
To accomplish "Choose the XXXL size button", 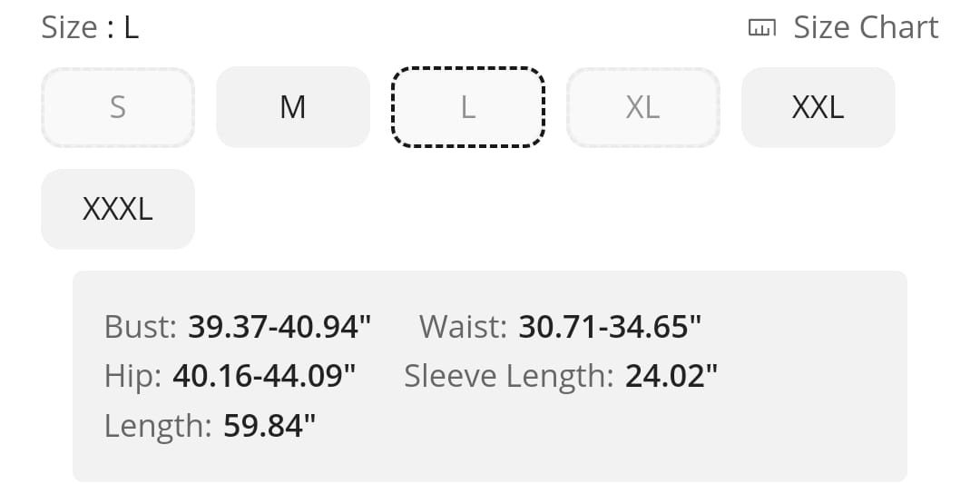I will pyautogui.click(x=118, y=209).
